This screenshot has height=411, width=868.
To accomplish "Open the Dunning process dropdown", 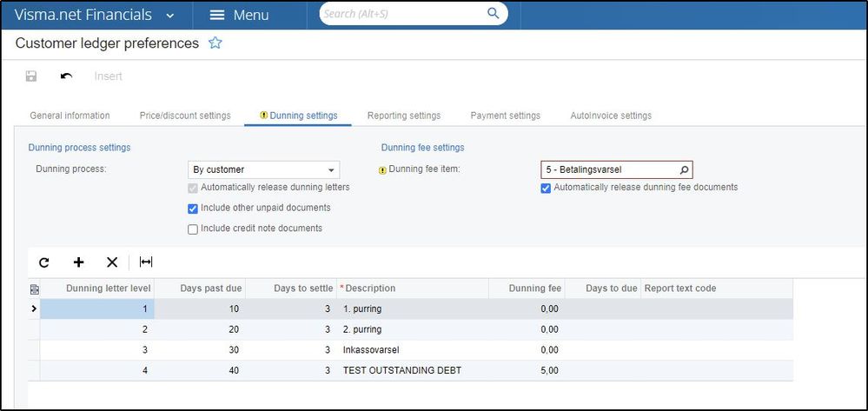I will point(331,170).
